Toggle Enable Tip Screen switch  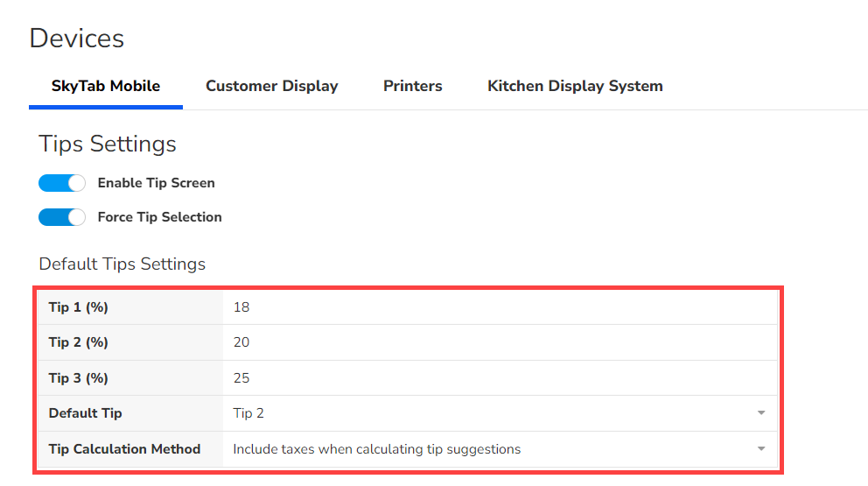pyautogui.click(x=62, y=183)
